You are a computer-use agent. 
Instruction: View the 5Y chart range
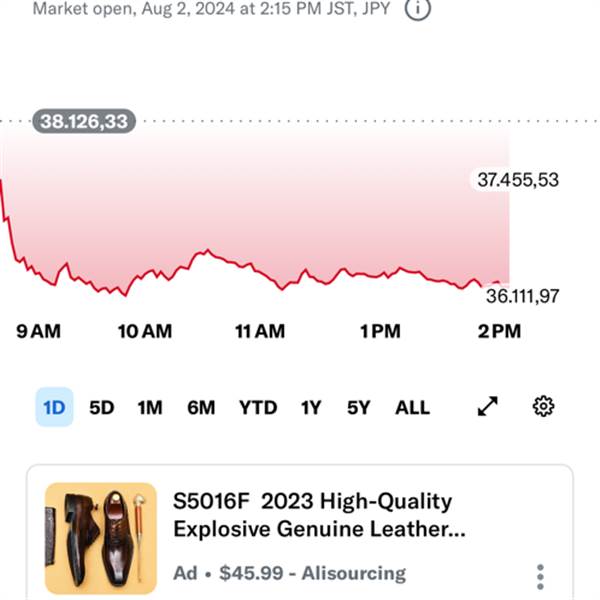pyautogui.click(x=358, y=407)
